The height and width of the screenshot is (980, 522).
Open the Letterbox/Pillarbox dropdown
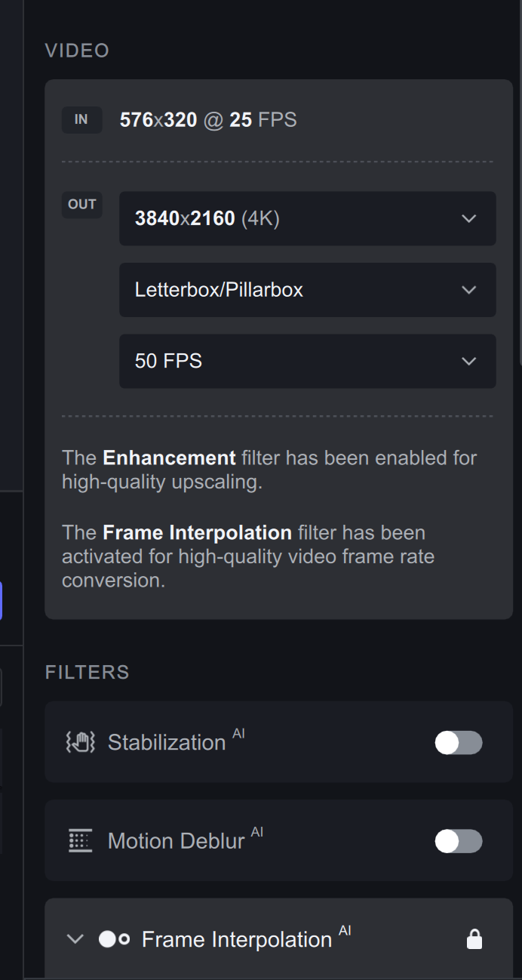[307, 289]
